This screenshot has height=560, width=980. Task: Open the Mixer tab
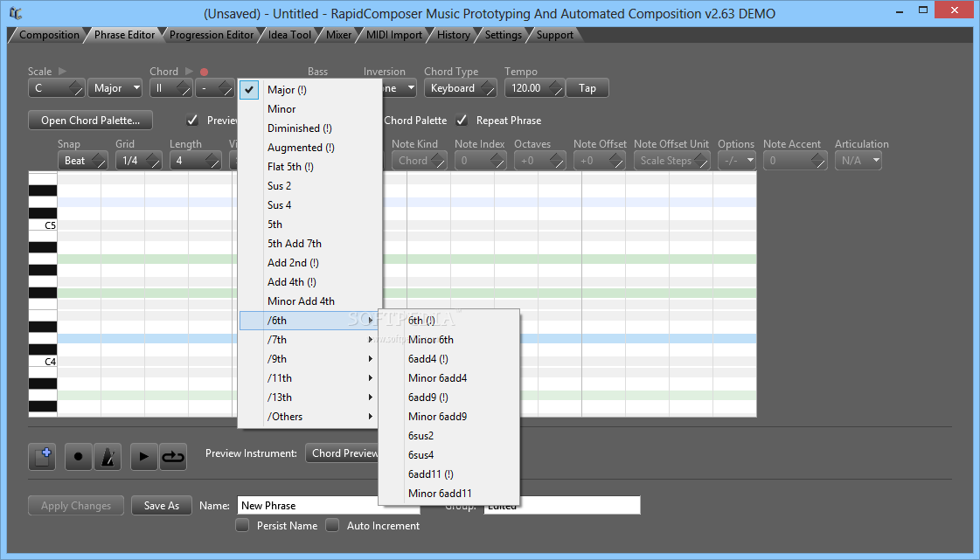point(338,35)
